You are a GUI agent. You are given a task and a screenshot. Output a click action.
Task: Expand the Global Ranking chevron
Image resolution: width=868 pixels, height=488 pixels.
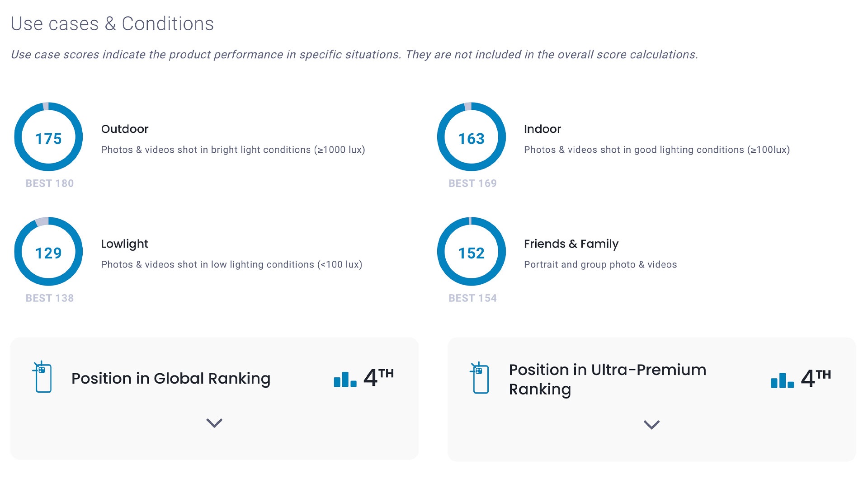pyautogui.click(x=214, y=423)
